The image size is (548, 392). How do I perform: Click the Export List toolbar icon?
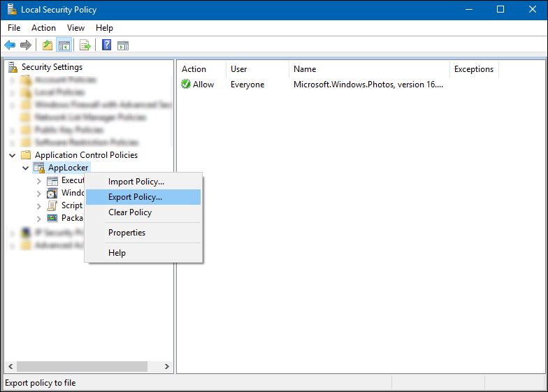(x=85, y=45)
